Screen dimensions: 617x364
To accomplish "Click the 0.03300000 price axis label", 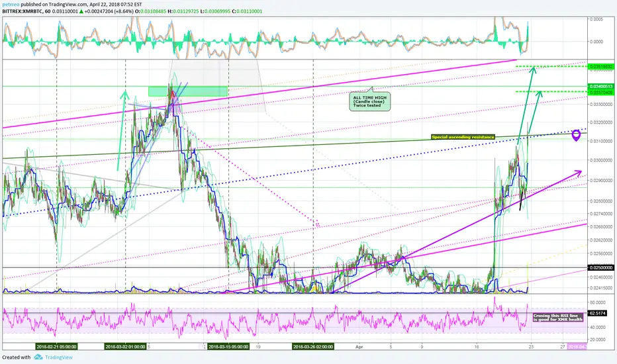I will coord(600,105).
